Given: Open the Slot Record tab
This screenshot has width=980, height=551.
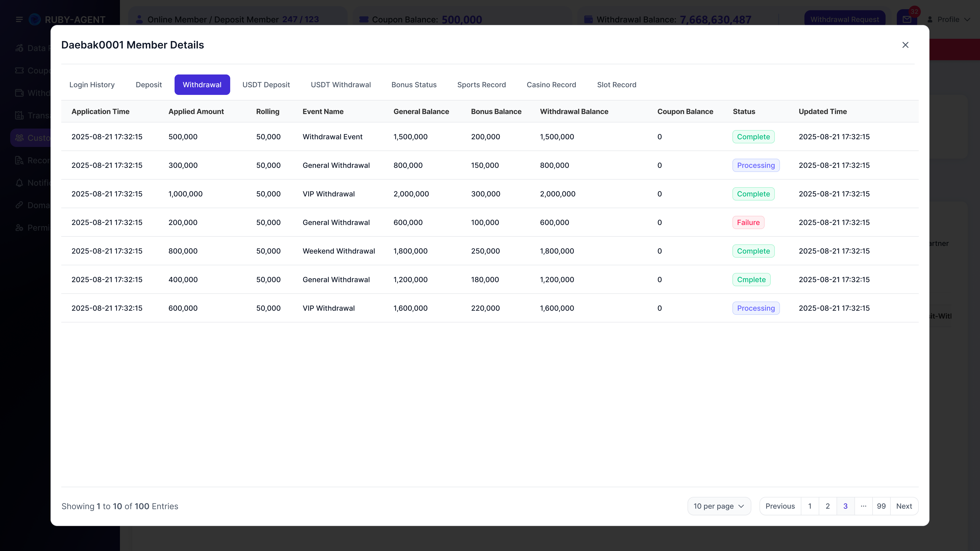Looking at the screenshot, I should click(616, 84).
